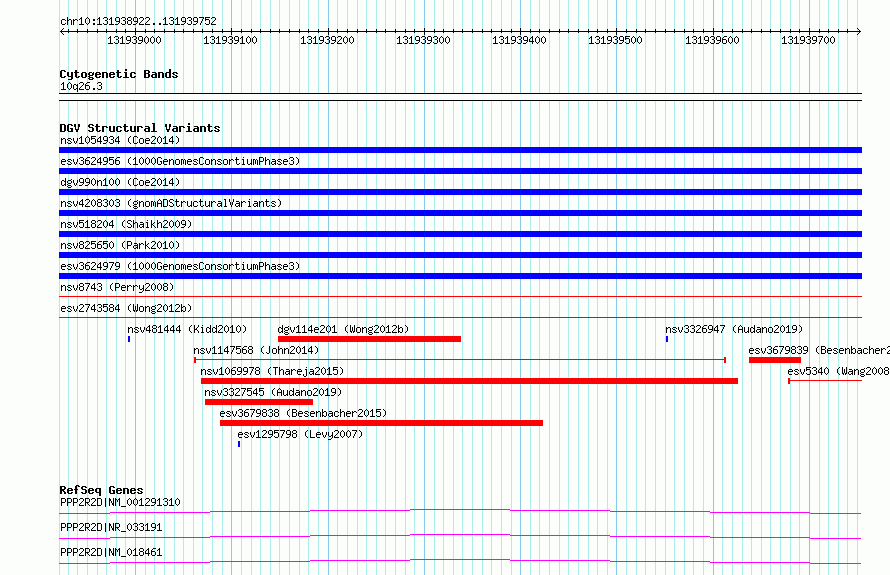Click ruler position 131939300
The width and height of the screenshot is (890, 575).
tap(423, 40)
